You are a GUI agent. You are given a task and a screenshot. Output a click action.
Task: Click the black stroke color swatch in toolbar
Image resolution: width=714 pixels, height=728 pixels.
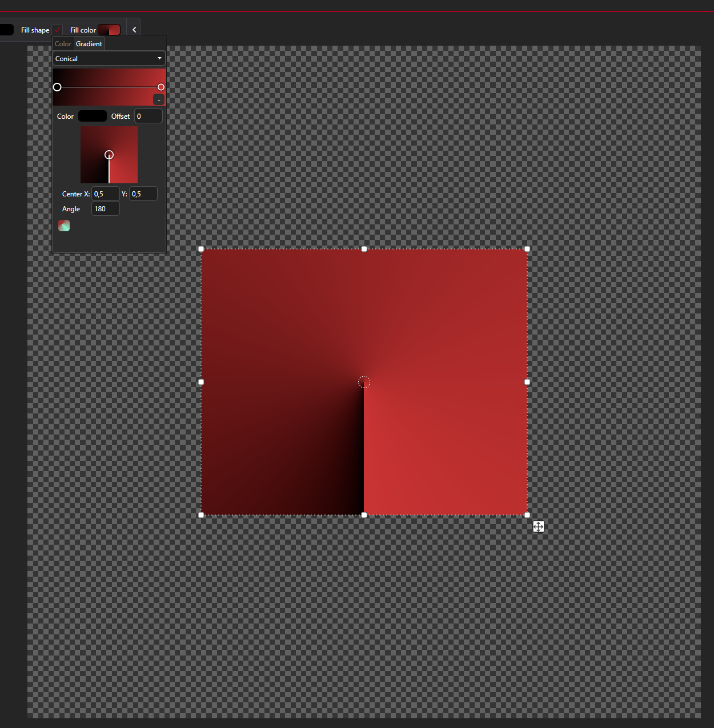point(6,30)
